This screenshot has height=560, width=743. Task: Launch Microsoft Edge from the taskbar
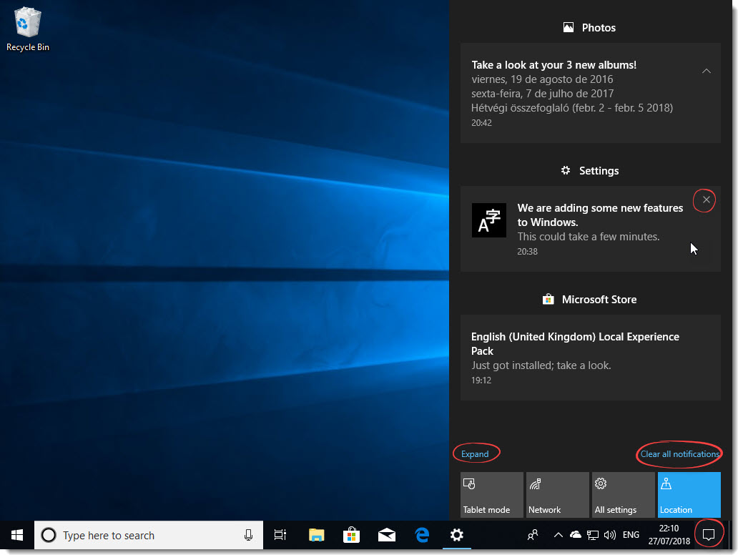point(422,535)
